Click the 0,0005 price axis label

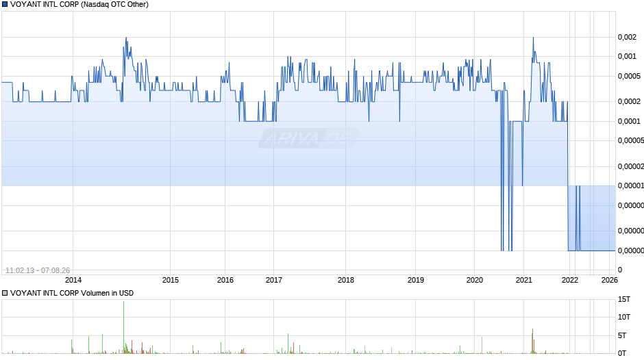point(629,77)
